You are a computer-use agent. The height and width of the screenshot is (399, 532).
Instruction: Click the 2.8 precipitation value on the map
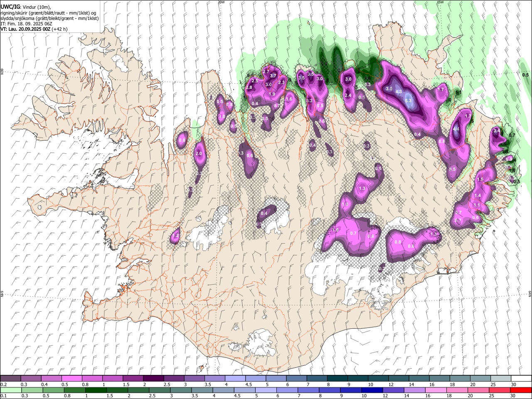click(x=249, y=88)
